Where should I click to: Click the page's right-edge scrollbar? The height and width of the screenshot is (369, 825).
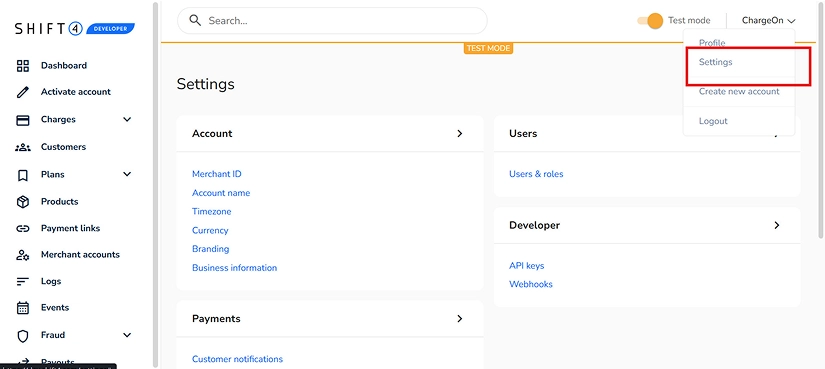coord(822,120)
